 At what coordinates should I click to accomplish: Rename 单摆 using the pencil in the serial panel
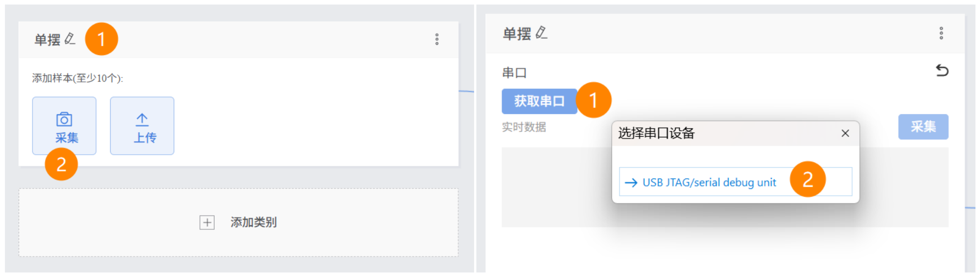coord(541,33)
